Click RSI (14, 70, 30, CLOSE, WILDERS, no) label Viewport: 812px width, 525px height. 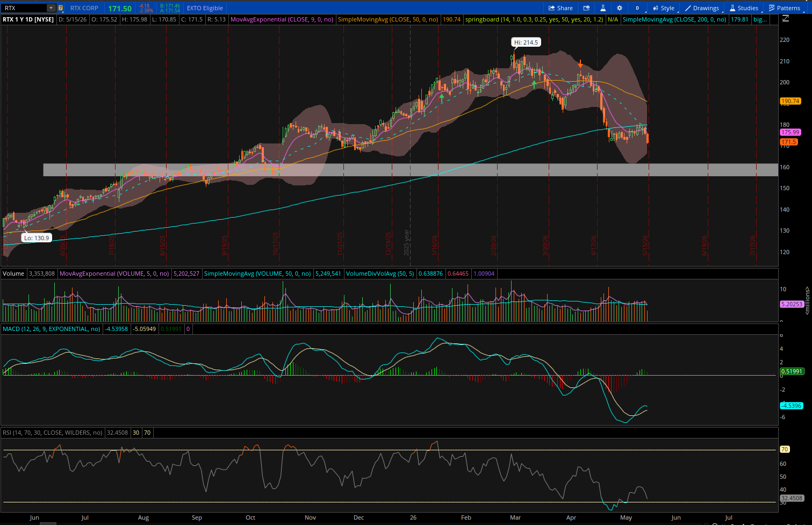(x=53, y=433)
